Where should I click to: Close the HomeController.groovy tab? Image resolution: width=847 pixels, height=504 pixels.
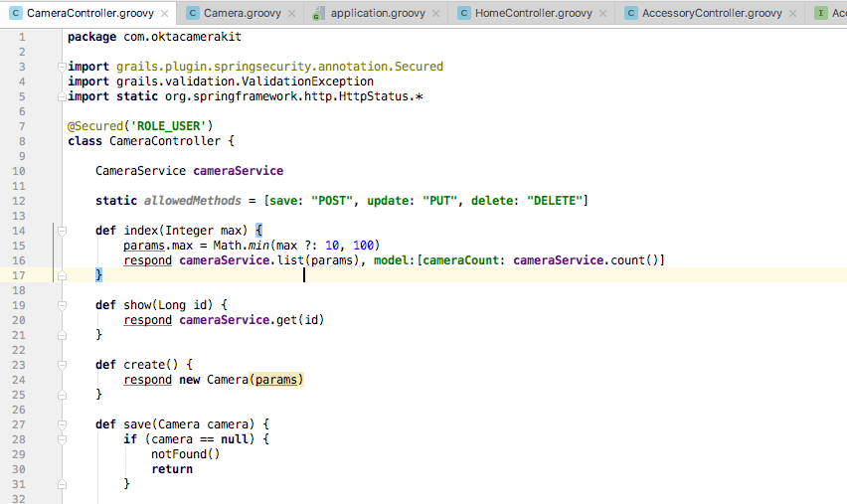point(601,14)
